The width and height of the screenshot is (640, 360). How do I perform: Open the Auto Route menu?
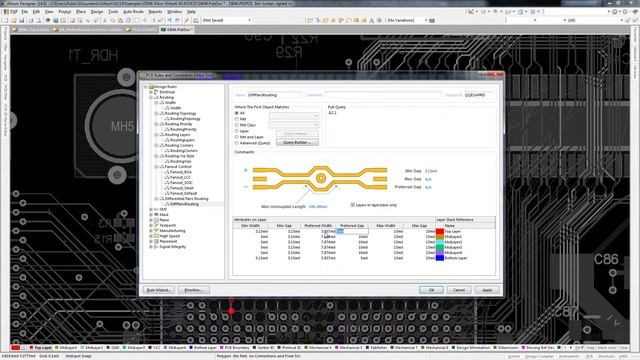[x=133, y=12]
